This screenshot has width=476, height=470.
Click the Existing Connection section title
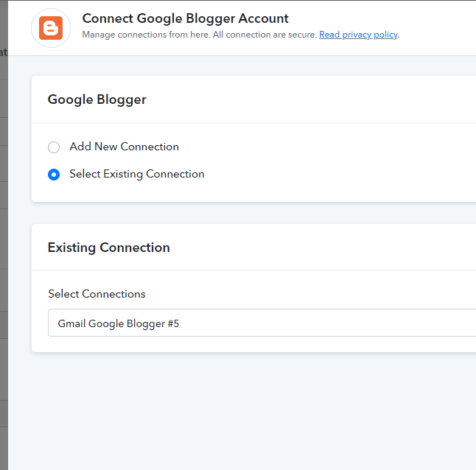tap(108, 248)
